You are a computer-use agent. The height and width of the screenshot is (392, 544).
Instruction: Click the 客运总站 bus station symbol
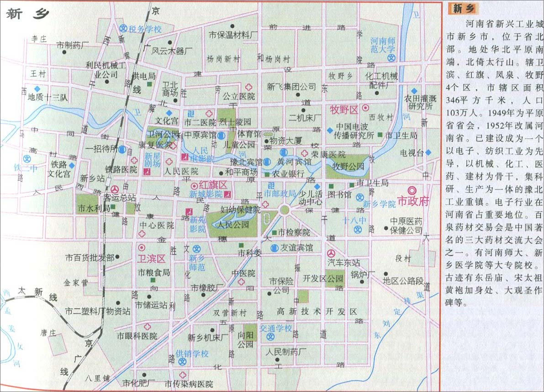[114, 189]
